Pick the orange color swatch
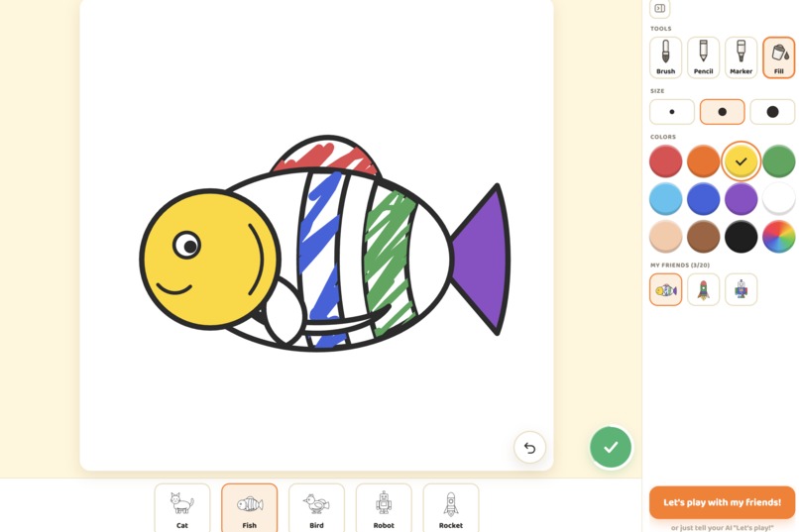 pos(703,161)
